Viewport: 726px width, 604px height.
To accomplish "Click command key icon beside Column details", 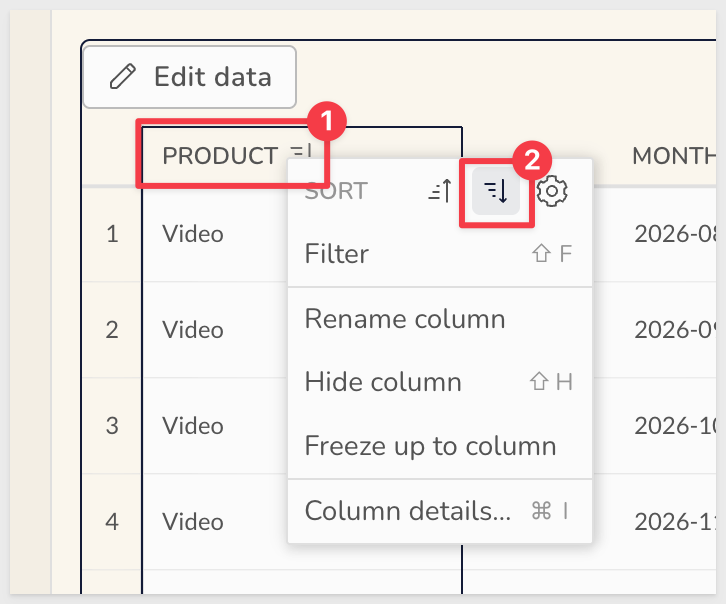I will point(541,511).
